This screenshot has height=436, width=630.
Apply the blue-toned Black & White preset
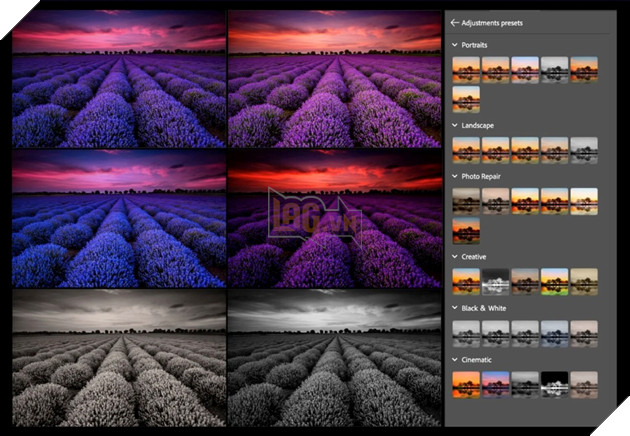tap(554, 334)
